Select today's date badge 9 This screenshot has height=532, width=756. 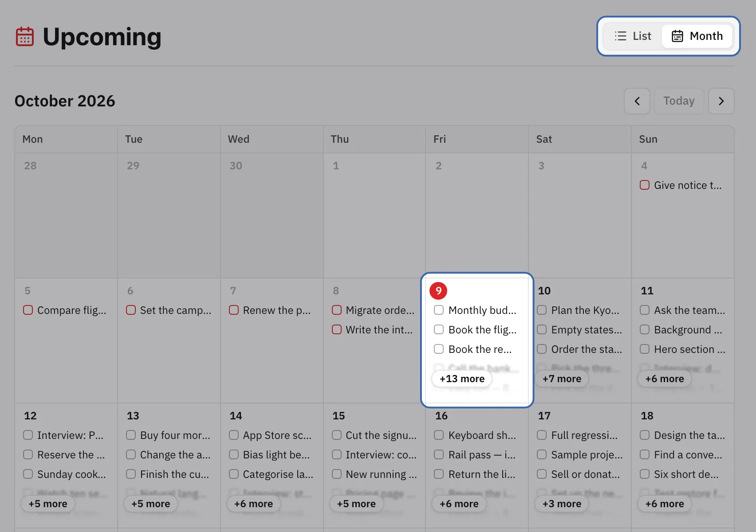[438, 291]
